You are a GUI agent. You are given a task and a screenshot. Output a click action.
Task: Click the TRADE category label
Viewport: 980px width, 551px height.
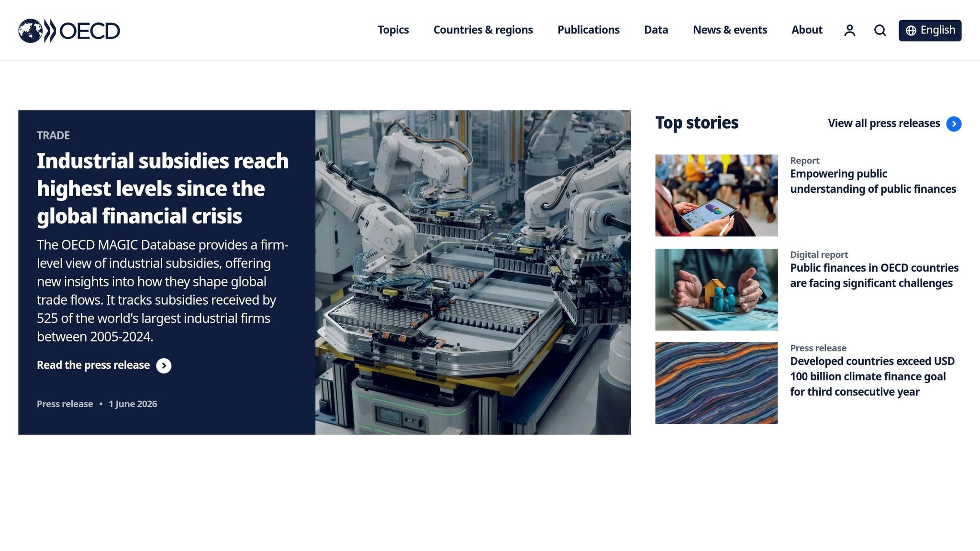tap(53, 135)
